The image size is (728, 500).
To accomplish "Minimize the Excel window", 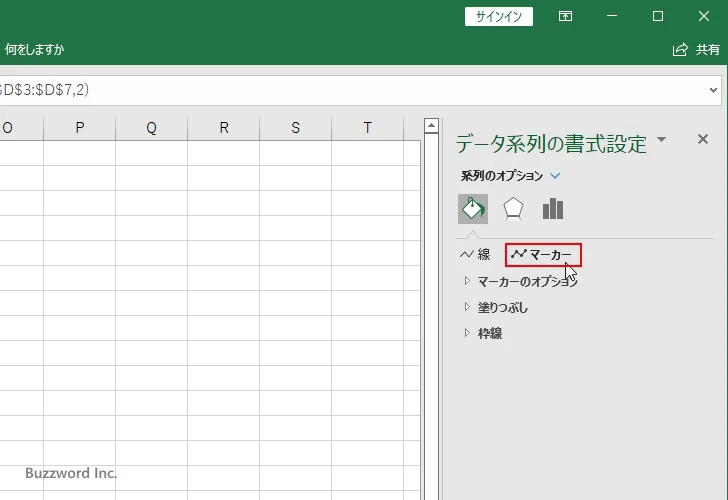I will coord(612,16).
